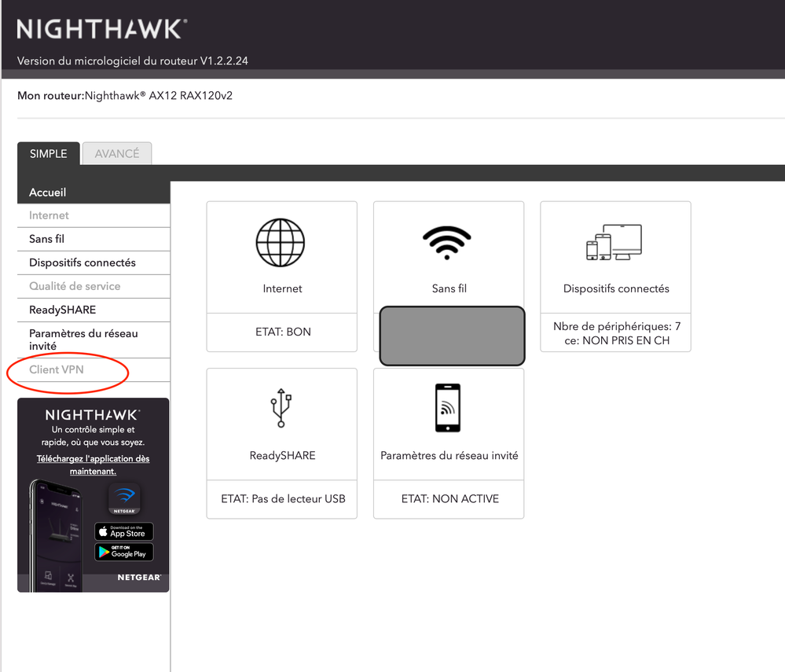Click the phone image in the Nighthawk ad

[x=56, y=536]
